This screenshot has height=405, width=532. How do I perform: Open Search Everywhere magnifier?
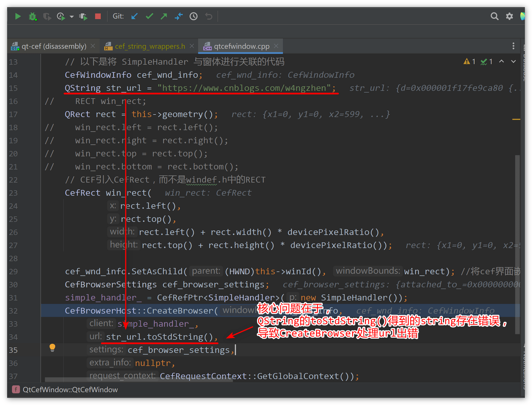click(x=494, y=16)
